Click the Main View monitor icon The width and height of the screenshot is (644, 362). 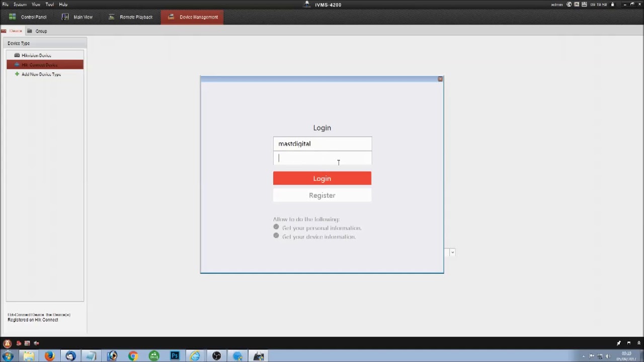point(65,17)
